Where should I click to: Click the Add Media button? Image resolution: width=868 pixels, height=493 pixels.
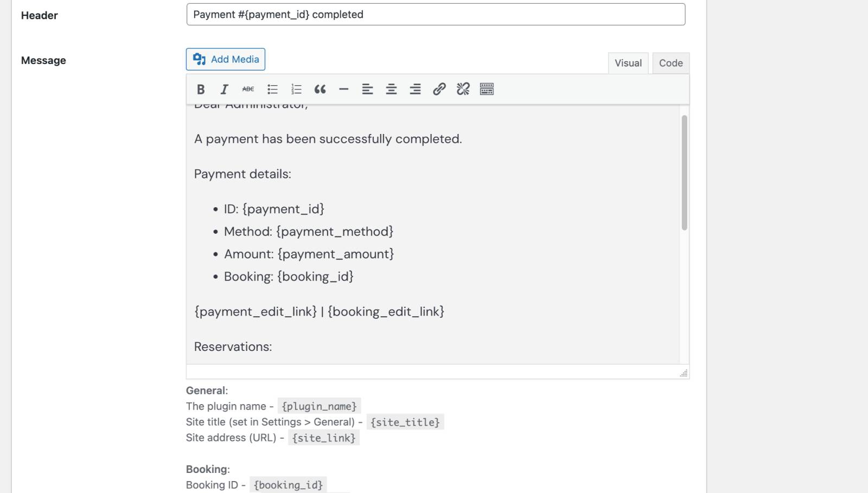226,60
